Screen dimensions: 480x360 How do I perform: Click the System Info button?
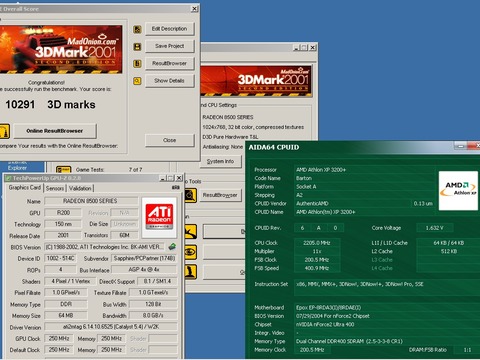click(220, 161)
